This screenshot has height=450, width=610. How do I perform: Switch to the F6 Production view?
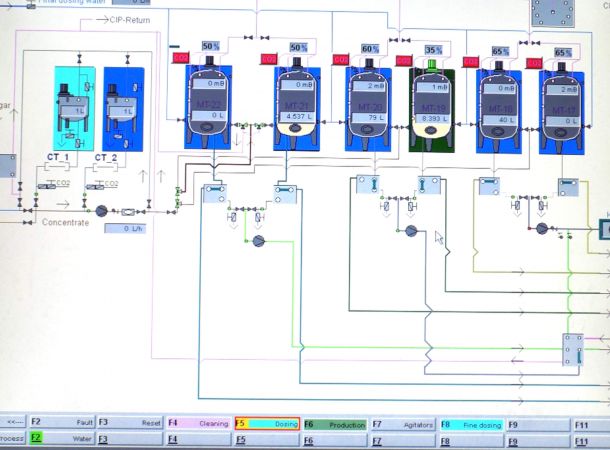334,424
